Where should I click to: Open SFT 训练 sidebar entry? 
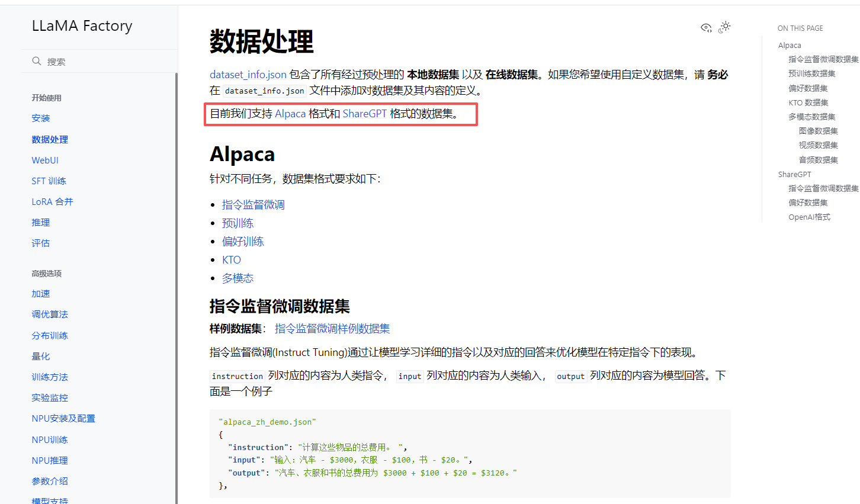point(49,181)
